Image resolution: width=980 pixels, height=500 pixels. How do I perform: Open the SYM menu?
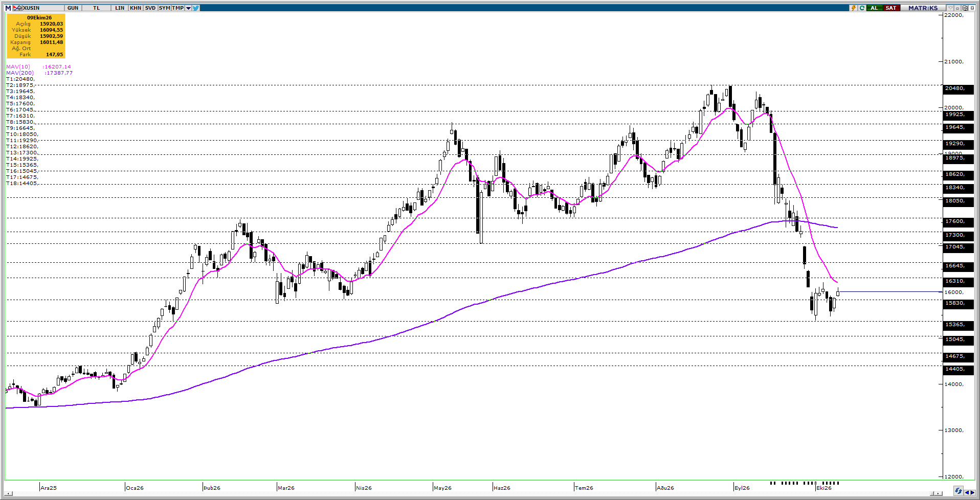(165, 8)
